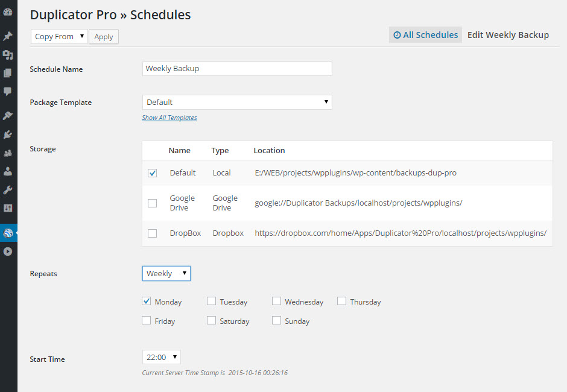Click the Duplicator Pro » Schedules heading

[110, 15]
